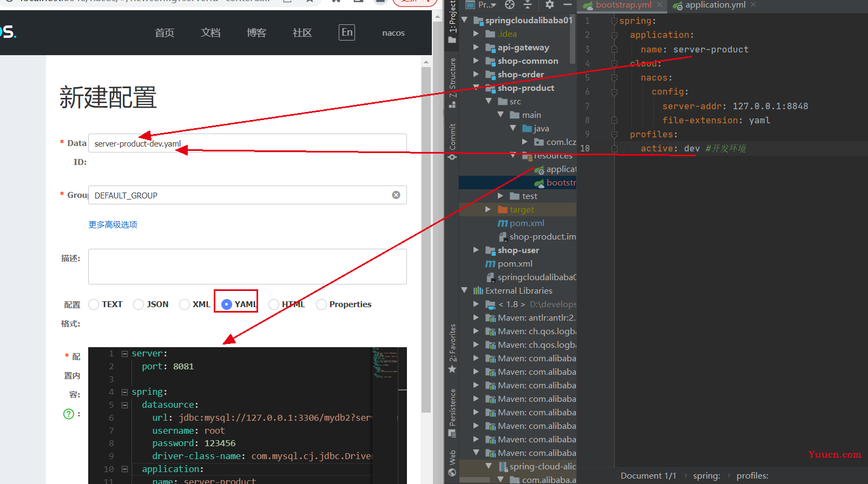Image resolution: width=868 pixels, height=484 pixels.
Task: Open the Persistence tool window tab
Action: pyautogui.click(x=452, y=413)
